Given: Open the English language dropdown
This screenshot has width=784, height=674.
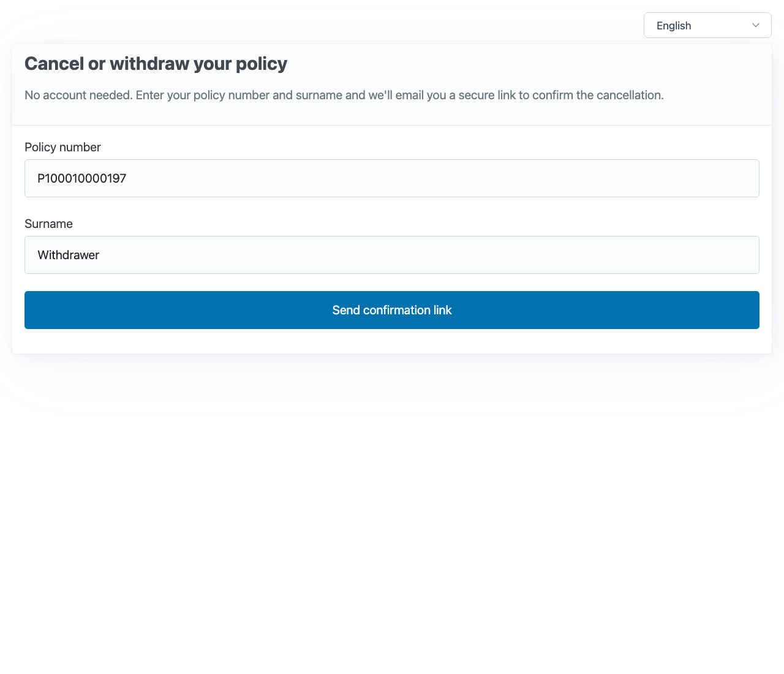Looking at the screenshot, I should (x=707, y=25).
